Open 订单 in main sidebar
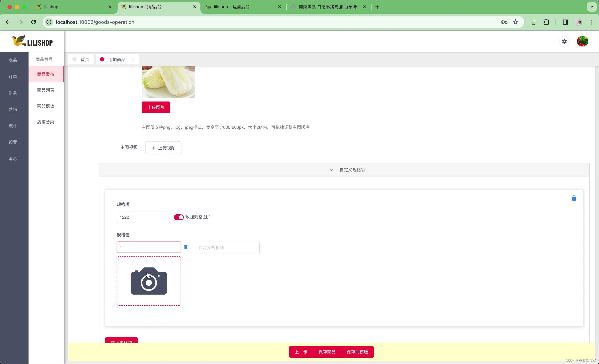 coord(13,77)
